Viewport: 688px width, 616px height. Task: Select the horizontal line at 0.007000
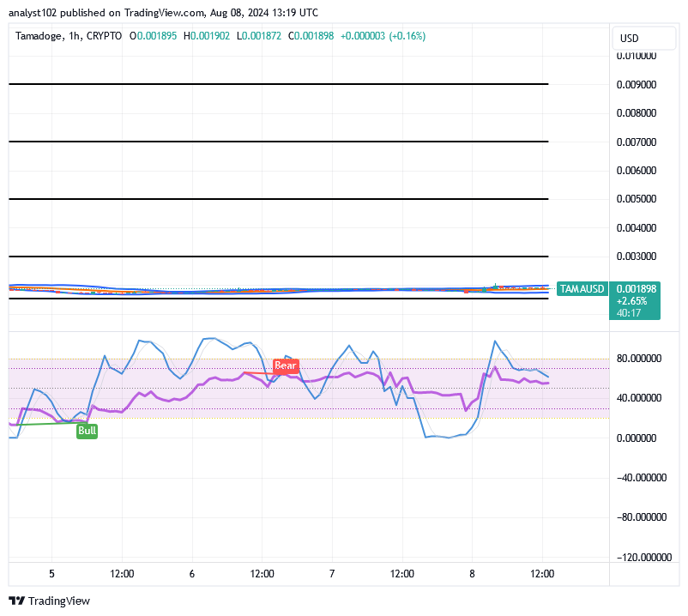tap(278, 142)
